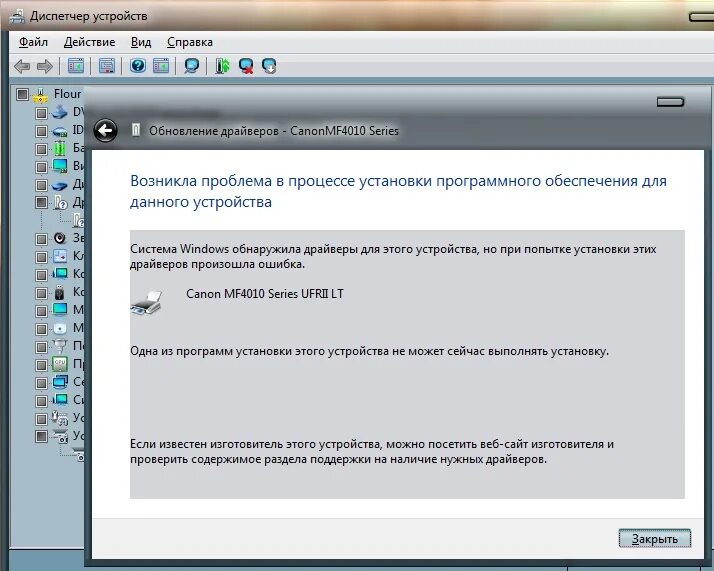The image size is (714, 571).
Task: Select the green battery icon in tree
Action: coord(60,148)
